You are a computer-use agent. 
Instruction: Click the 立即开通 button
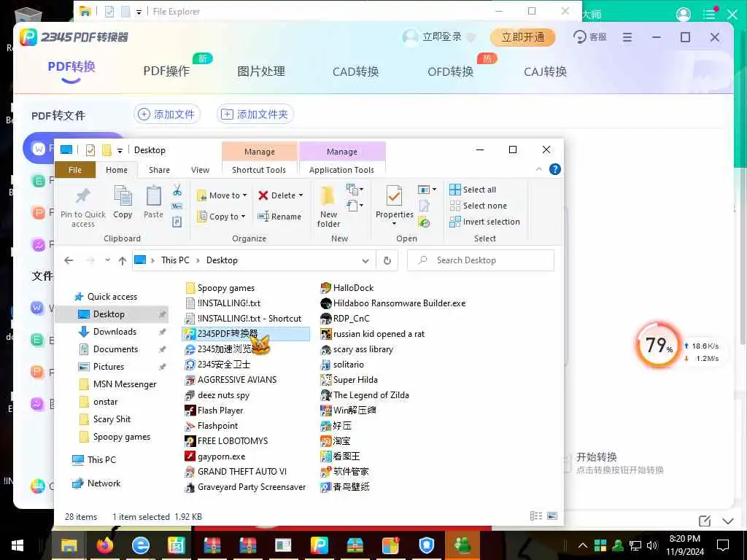coord(522,37)
